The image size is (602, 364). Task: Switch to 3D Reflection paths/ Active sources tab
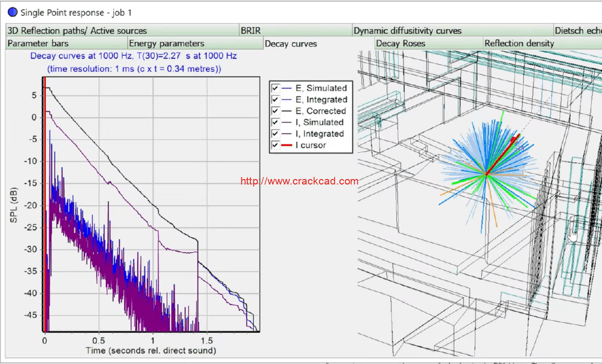tap(122, 30)
